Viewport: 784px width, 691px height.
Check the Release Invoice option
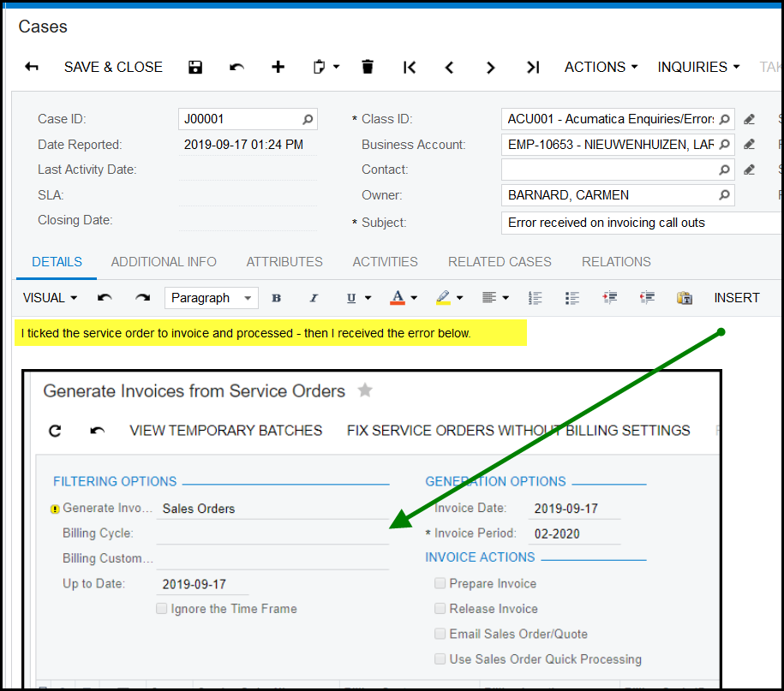[440, 609]
